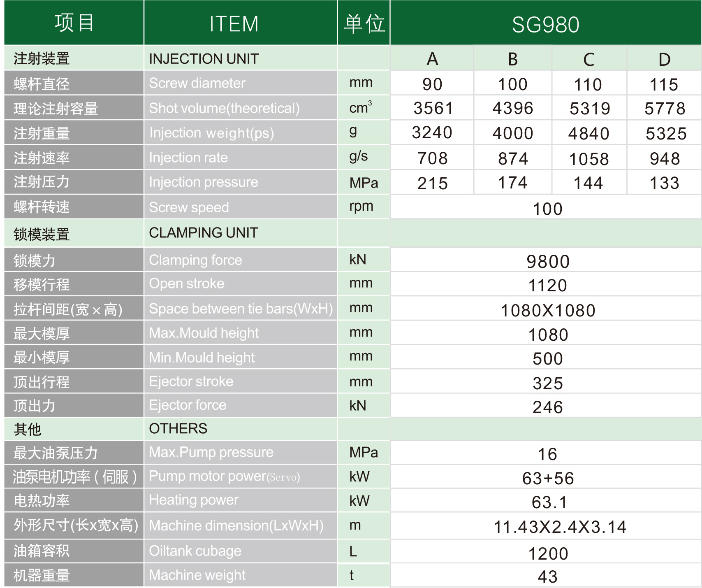Click the OTHERS section row
Screen dimensions: 702x588
(178, 429)
